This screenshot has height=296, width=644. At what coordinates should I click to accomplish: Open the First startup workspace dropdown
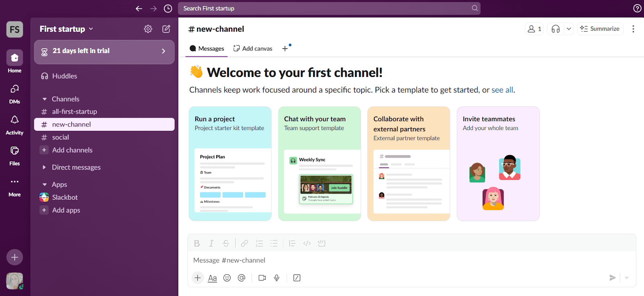[x=66, y=29]
